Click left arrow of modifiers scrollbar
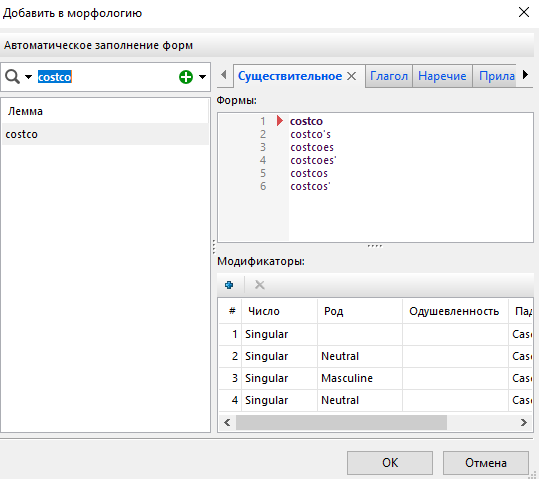Screen dimensions: 539x479 (x=227, y=422)
